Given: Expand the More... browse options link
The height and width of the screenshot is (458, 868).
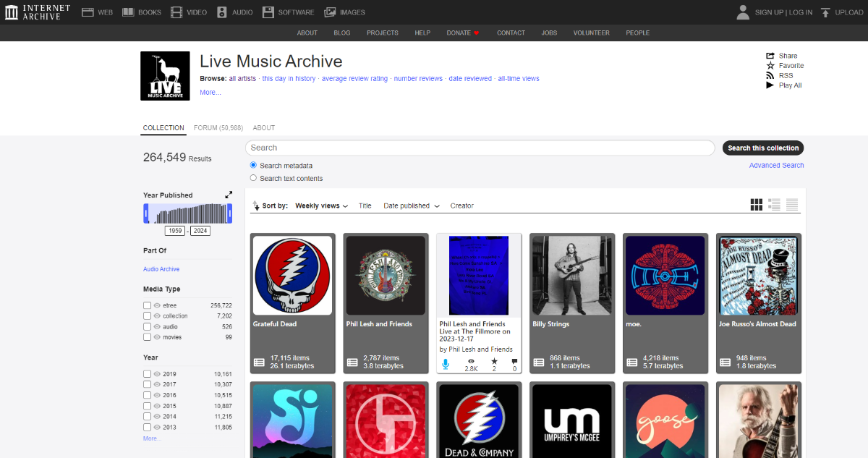Looking at the screenshot, I should [x=210, y=93].
